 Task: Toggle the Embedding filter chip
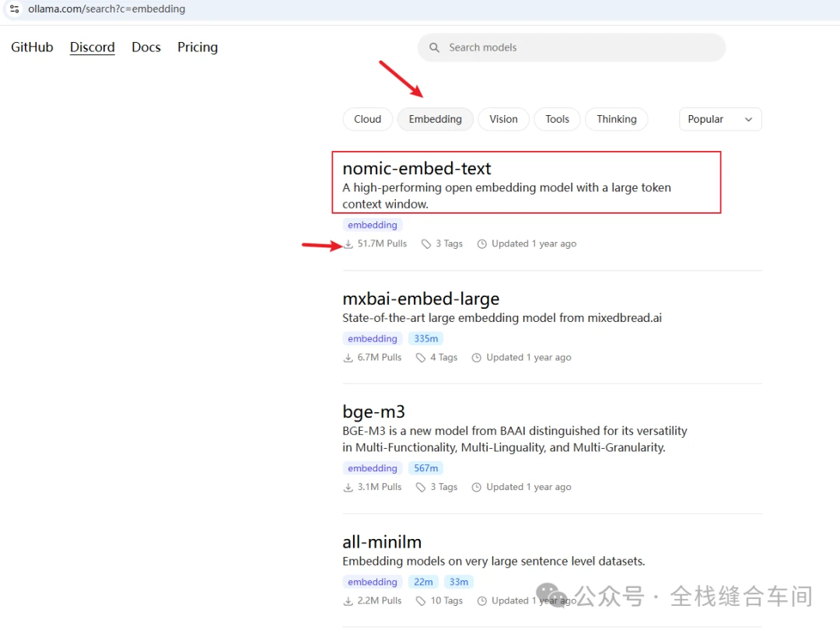(435, 119)
